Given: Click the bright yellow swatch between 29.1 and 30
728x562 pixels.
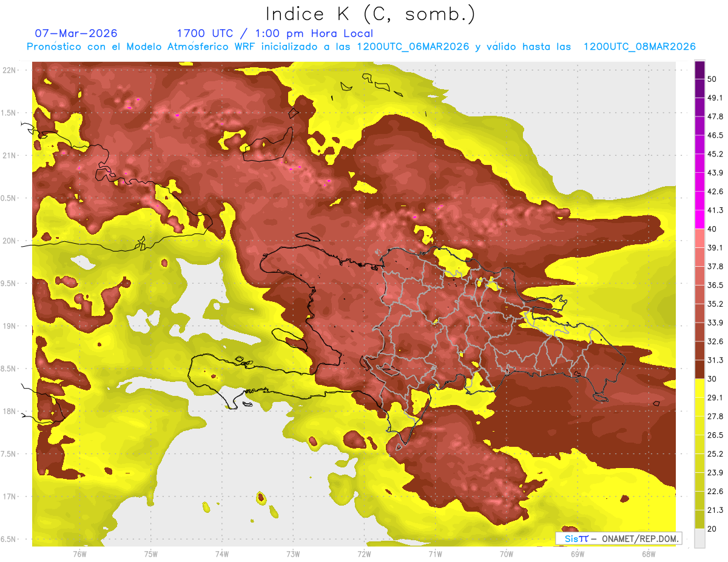Looking at the screenshot, I should (x=699, y=388).
